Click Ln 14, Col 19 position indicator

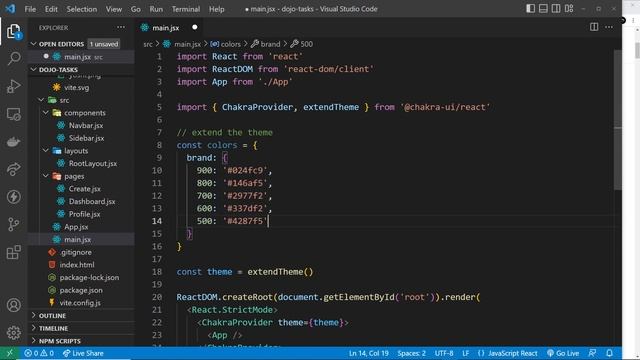(x=369, y=353)
